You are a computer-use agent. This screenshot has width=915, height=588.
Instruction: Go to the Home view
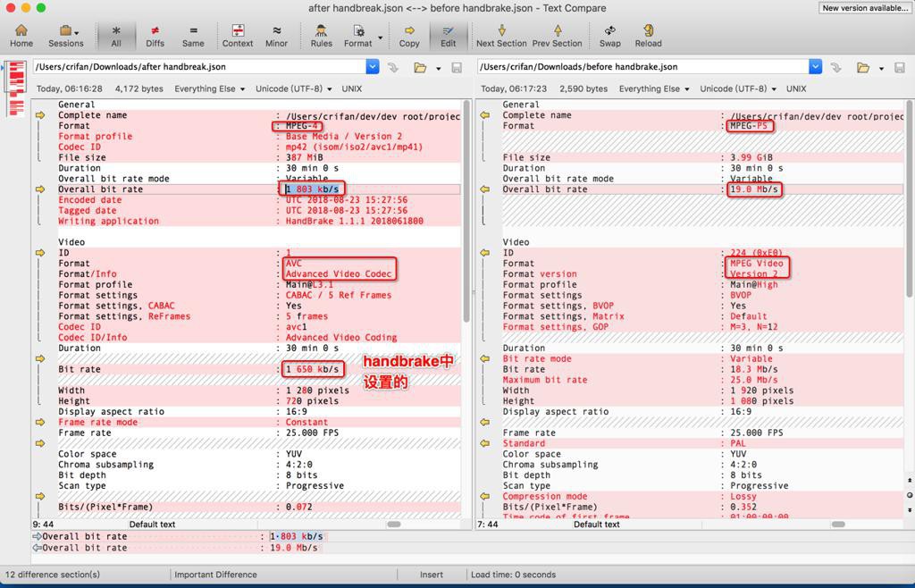(21, 36)
